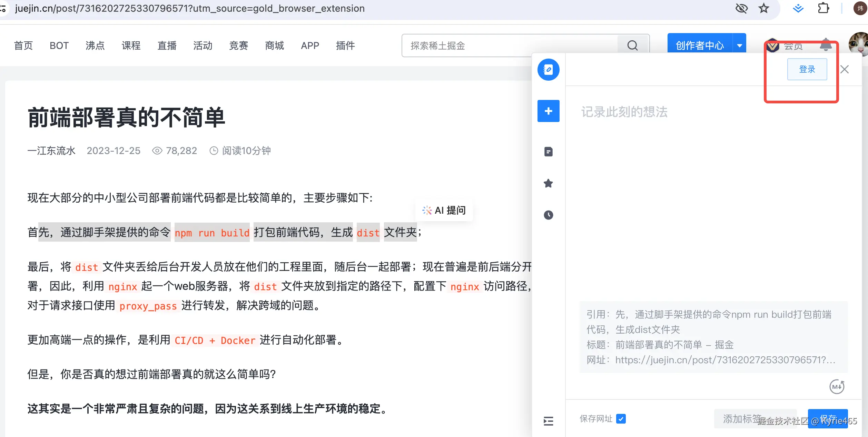Open the user avatar menu

tap(858, 43)
